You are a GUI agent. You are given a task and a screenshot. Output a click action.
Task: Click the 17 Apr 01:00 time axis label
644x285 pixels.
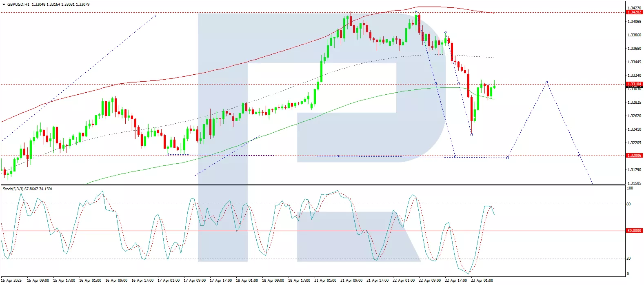click(169, 281)
